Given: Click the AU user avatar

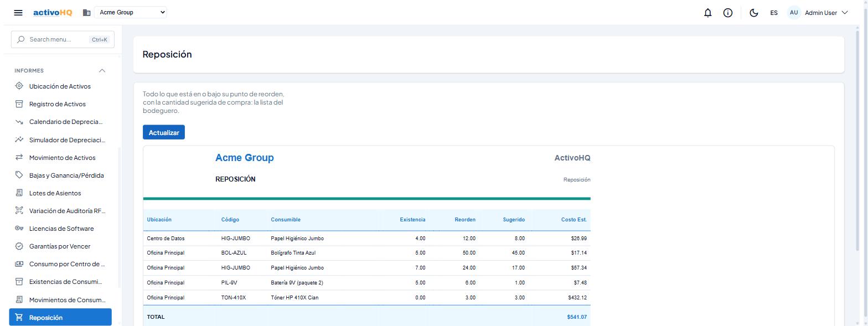Looking at the screenshot, I should click(x=794, y=12).
